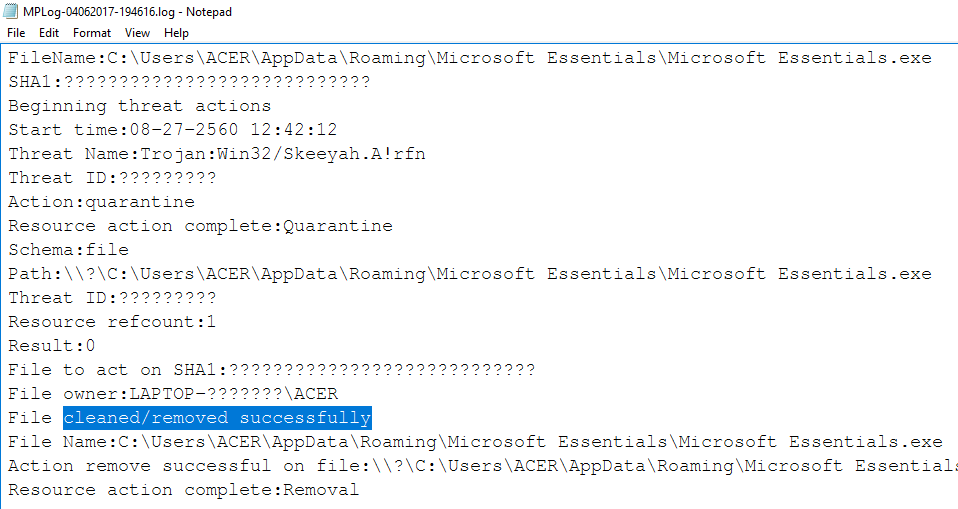Open the Format menu
Screen dimensions: 958x509
92,33
